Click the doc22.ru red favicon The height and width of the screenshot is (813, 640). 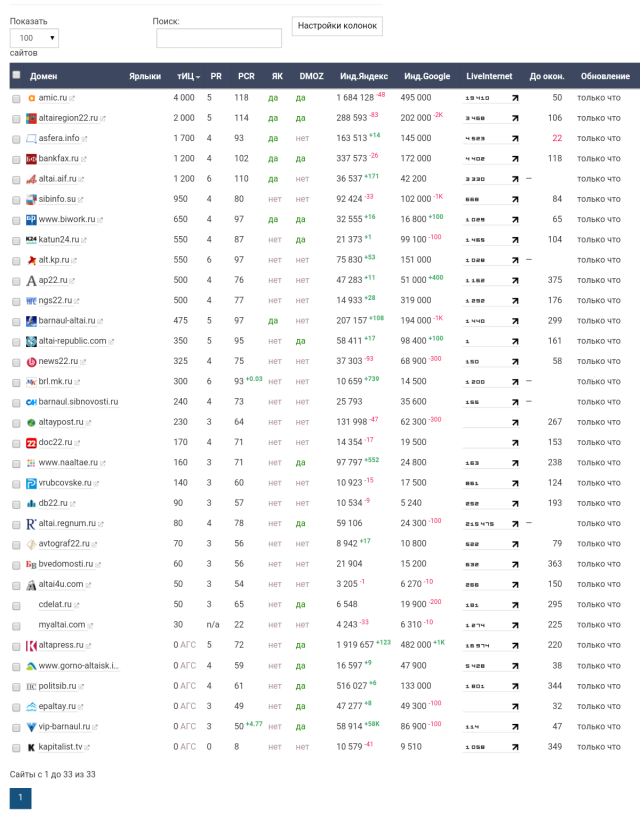(31, 443)
